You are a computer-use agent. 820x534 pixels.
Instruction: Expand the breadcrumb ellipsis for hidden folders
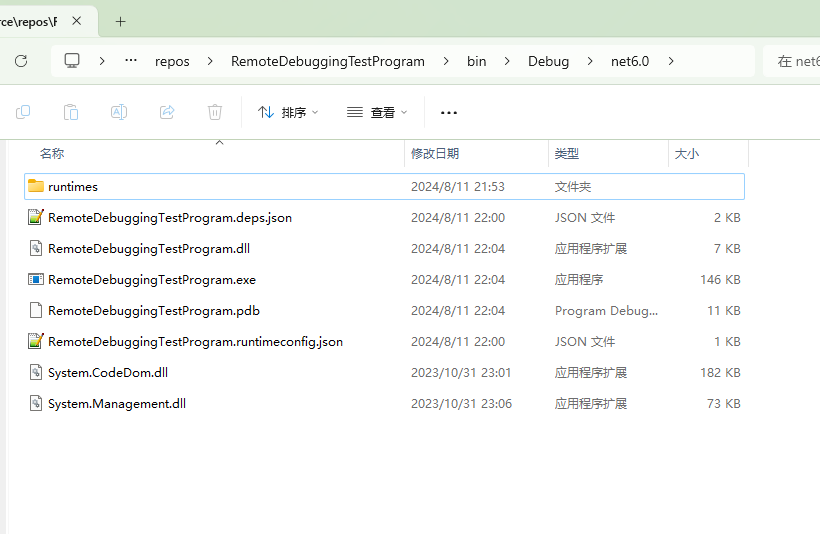131,61
